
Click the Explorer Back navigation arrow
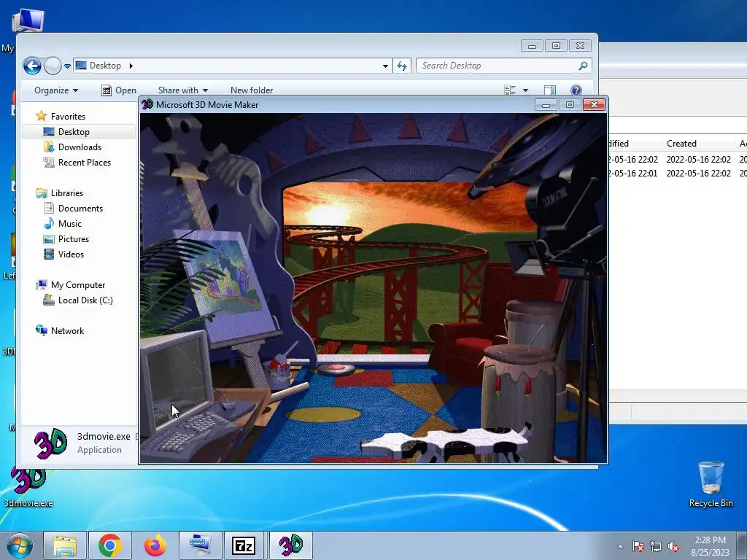click(32, 66)
